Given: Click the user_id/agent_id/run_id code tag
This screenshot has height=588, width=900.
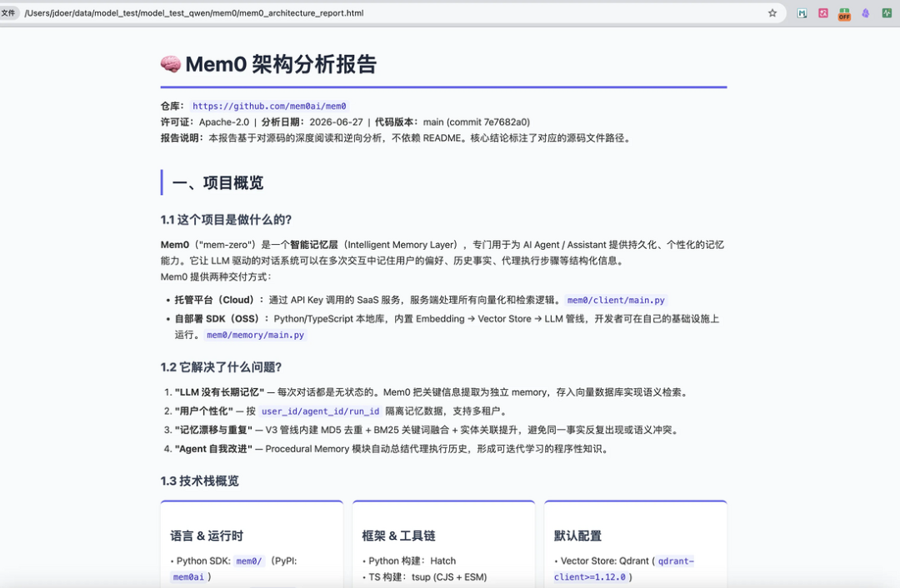Looking at the screenshot, I should pyautogui.click(x=320, y=411).
